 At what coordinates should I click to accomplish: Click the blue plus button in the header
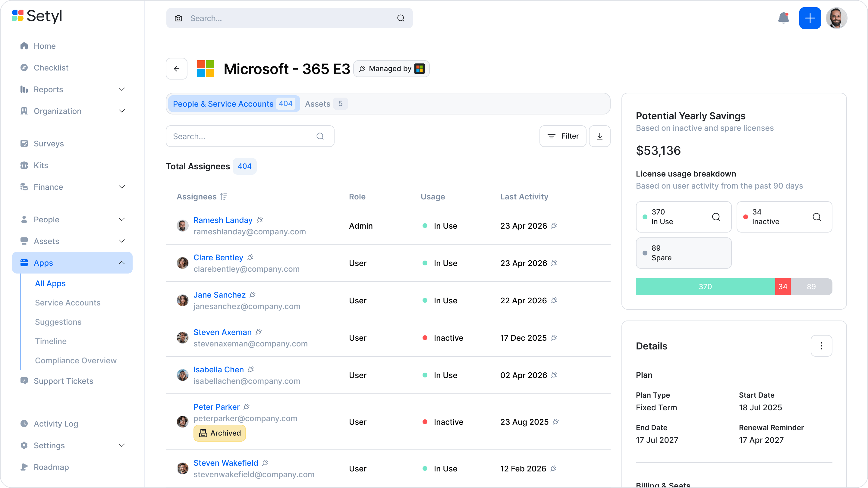[x=810, y=18]
